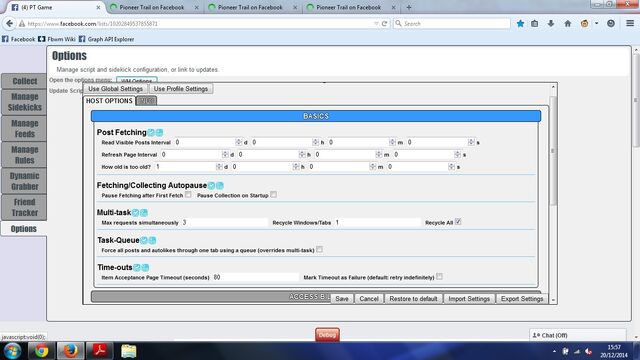Reload the page with the refresh icon
The height and width of the screenshot is (360, 640).
[384, 24]
